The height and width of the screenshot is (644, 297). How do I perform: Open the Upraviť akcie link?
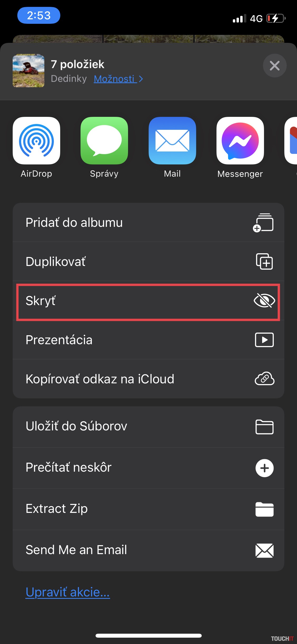[x=68, y=592]
